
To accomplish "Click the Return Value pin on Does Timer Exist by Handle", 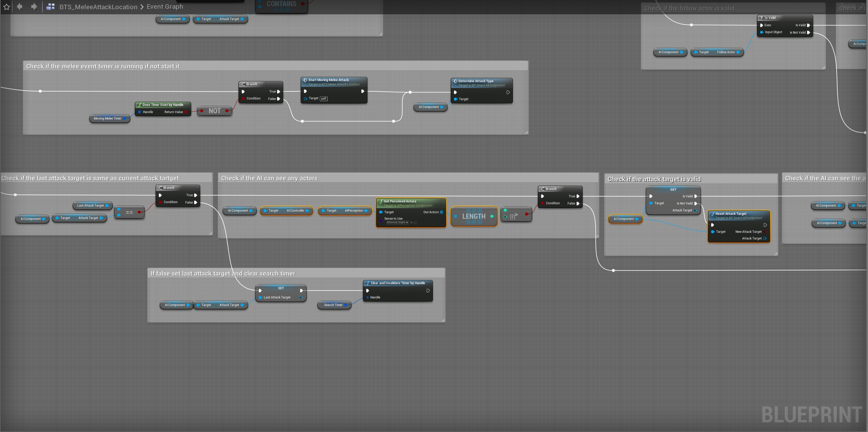I will coord(186,112).
